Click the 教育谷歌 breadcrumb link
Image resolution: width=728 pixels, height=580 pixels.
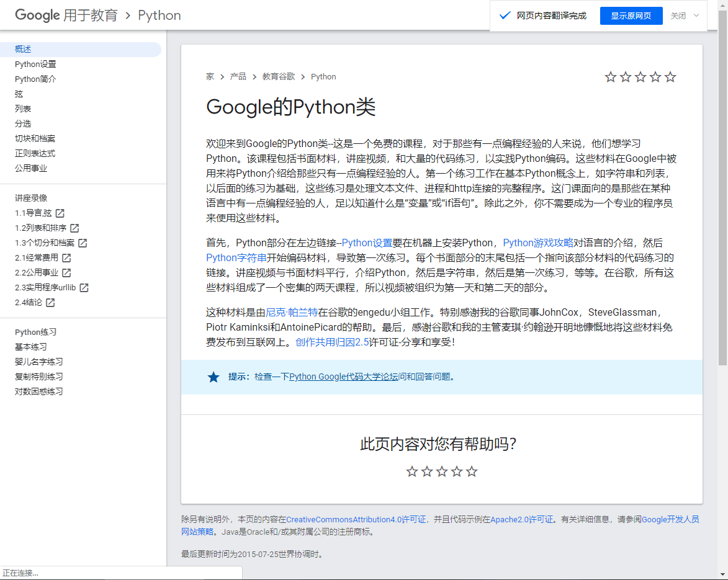[278, 77]
